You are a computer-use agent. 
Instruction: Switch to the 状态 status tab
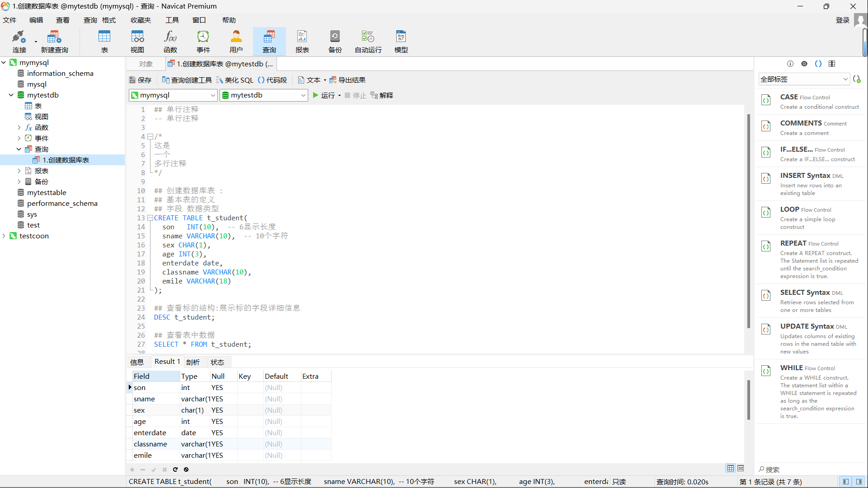click(217, 362)
